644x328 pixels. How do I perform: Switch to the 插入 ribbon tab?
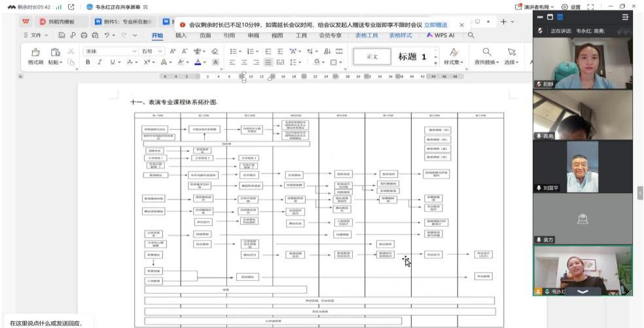(181, 35)
